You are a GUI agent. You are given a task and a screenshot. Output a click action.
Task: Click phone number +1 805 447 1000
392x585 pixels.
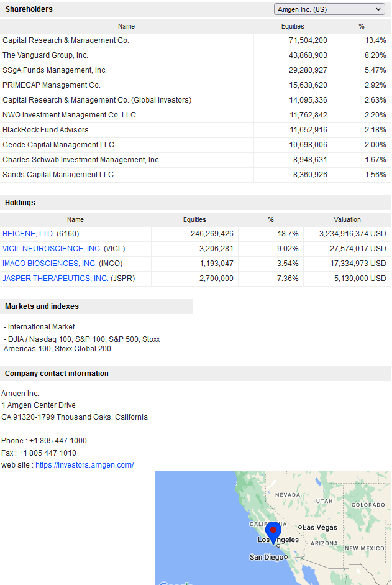tap(58, 441)
